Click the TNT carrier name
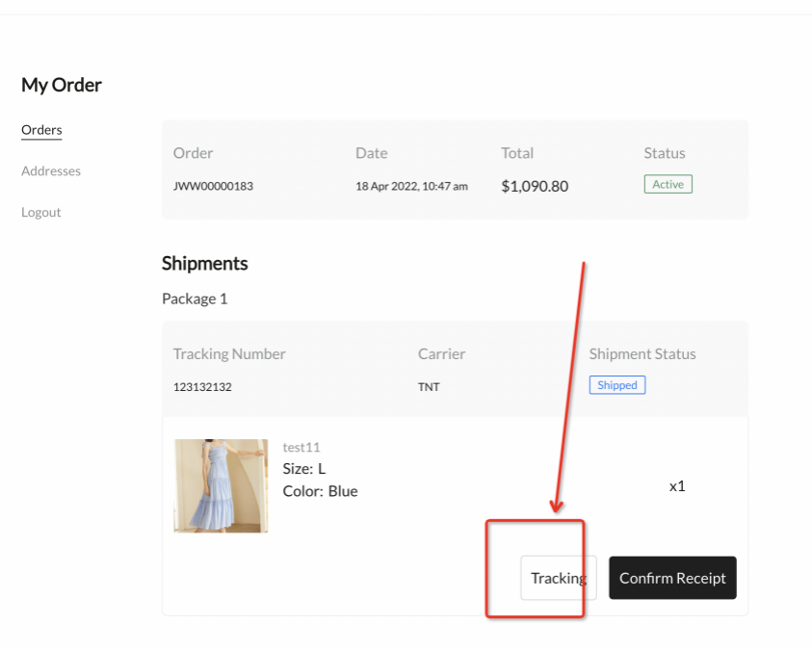 tap(429, 387)
